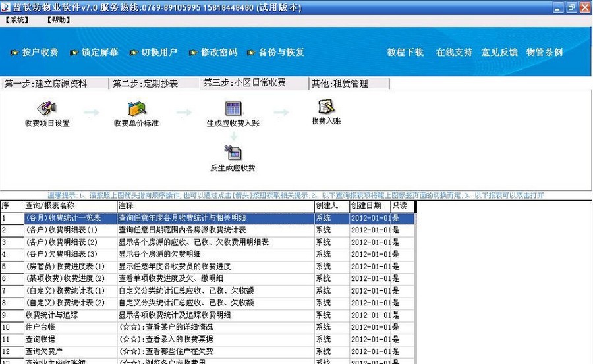The width and height of the screenshot is (593, 364).
Task: Open 【帮助】 menu
Action: [58, 20]
